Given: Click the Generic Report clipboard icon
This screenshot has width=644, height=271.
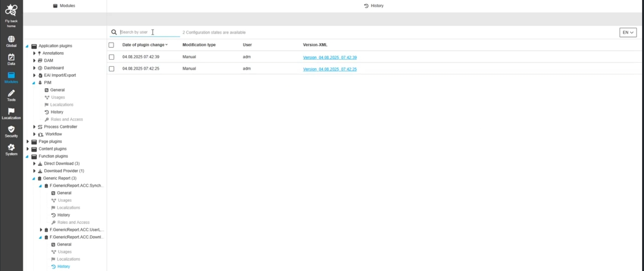Looking at the screenshot, I should pyautogui.click(x=39, y=179).
